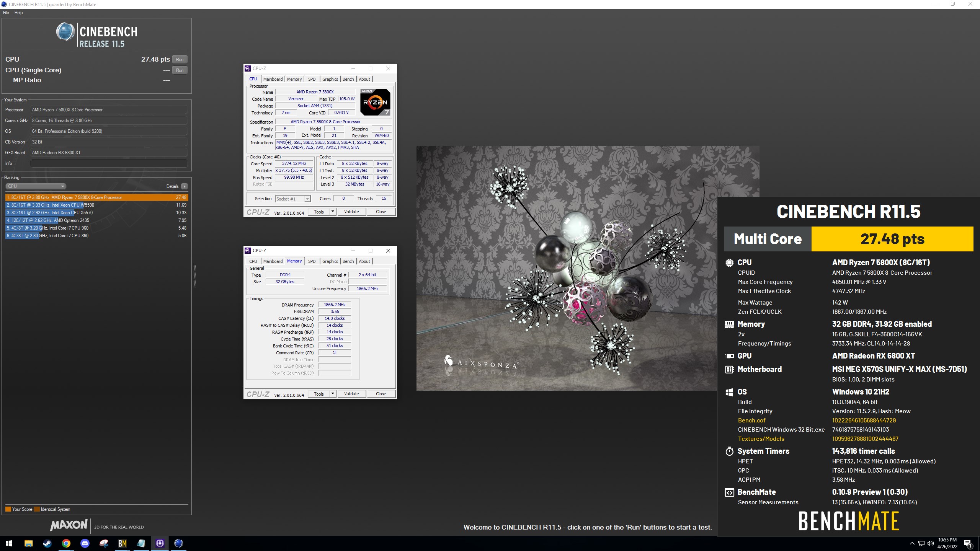
Task: Open About tab in lower CPU-Z window
Action: coord(364,261)
